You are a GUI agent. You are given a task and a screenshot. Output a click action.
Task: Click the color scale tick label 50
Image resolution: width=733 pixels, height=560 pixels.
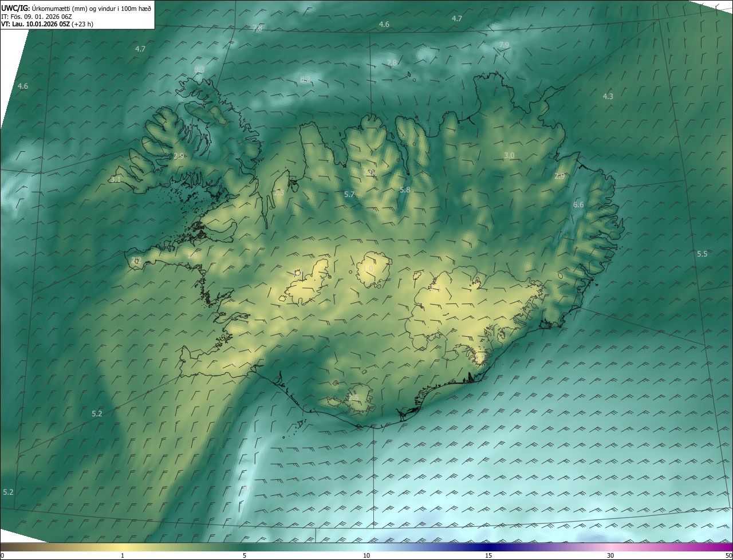(x=728, y=556)
